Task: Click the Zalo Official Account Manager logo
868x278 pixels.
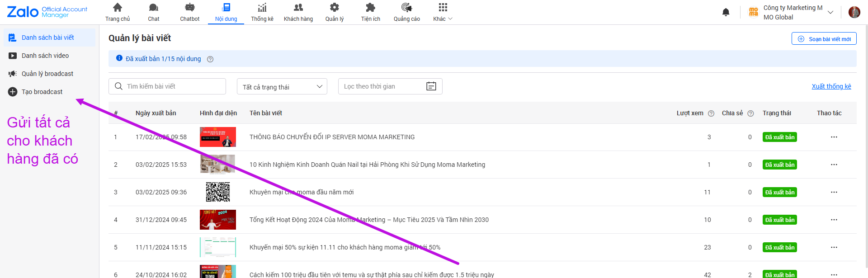Action: tap(47, 12)
